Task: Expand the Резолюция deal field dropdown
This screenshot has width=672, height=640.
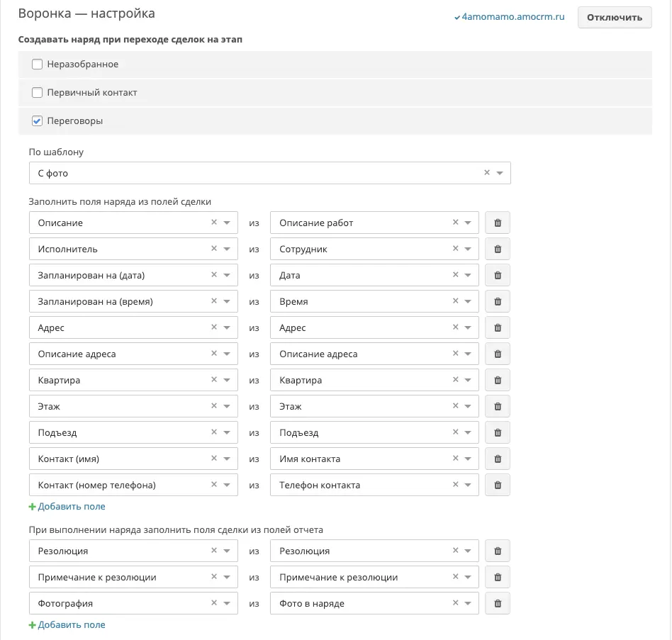Action: 227,551
